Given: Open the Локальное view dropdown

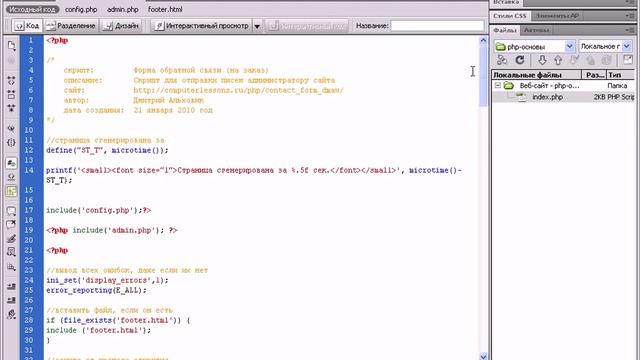Looking at the screenshot, I should [x=627, y=47].
